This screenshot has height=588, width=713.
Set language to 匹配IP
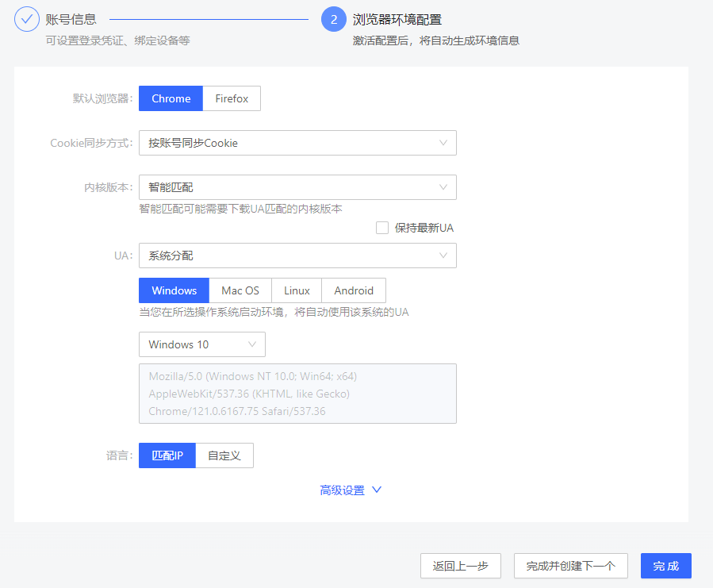(x=167, y=455)
